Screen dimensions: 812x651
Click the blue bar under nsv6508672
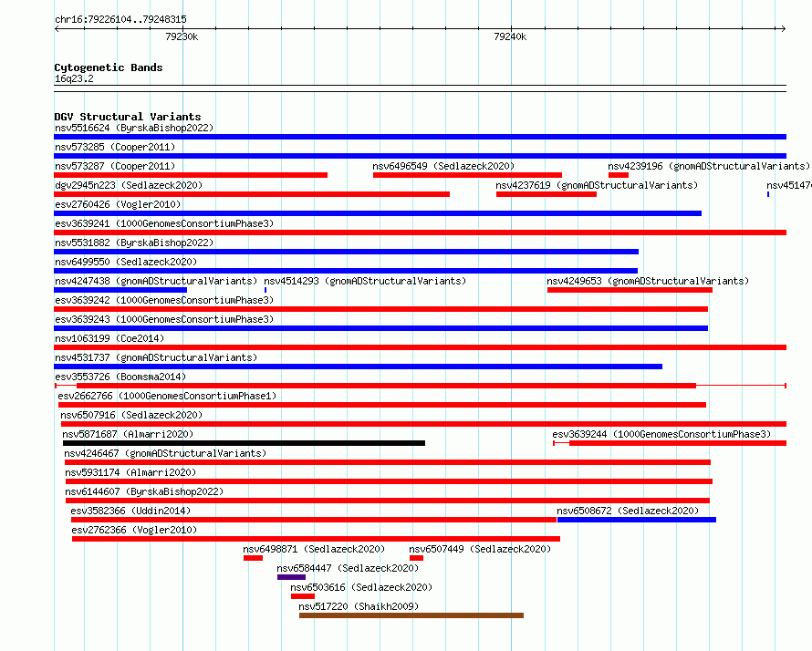tap(637, 520)
